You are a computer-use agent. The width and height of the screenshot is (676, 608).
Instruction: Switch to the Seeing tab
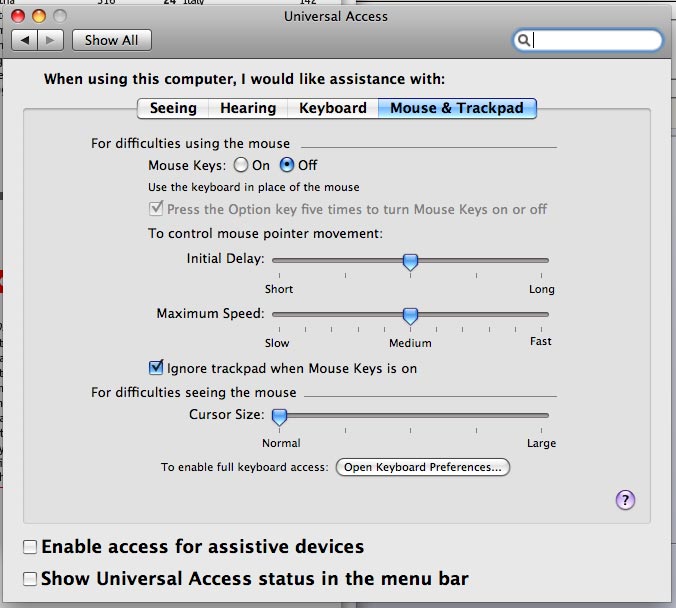(x=173, y=108)
